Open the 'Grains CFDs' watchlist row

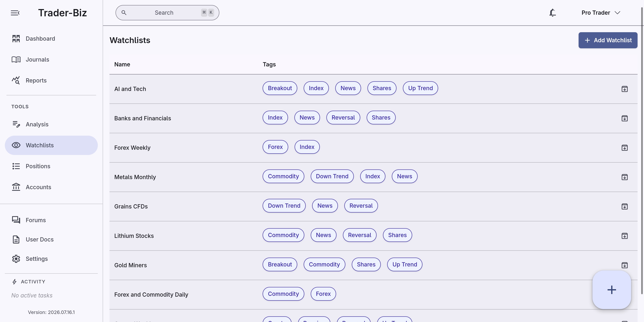[x=373, y=206]
